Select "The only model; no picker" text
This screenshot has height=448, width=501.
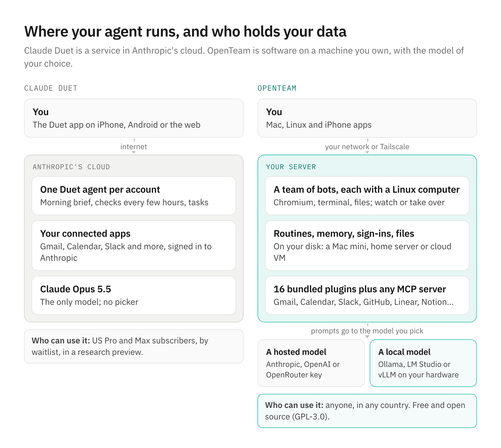click(x=89, y=302)
